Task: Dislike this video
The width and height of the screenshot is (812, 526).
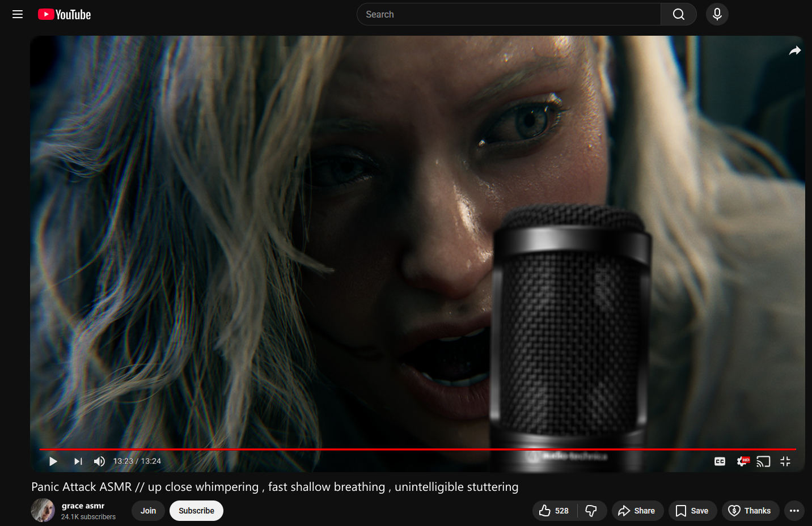Action: (x=591, y=511)
